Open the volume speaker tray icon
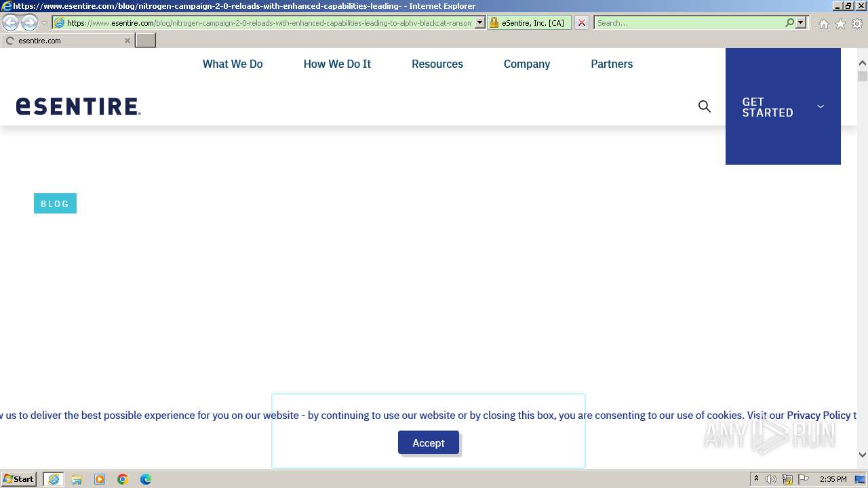Viewport: 868px width, 488px height. 771,479
